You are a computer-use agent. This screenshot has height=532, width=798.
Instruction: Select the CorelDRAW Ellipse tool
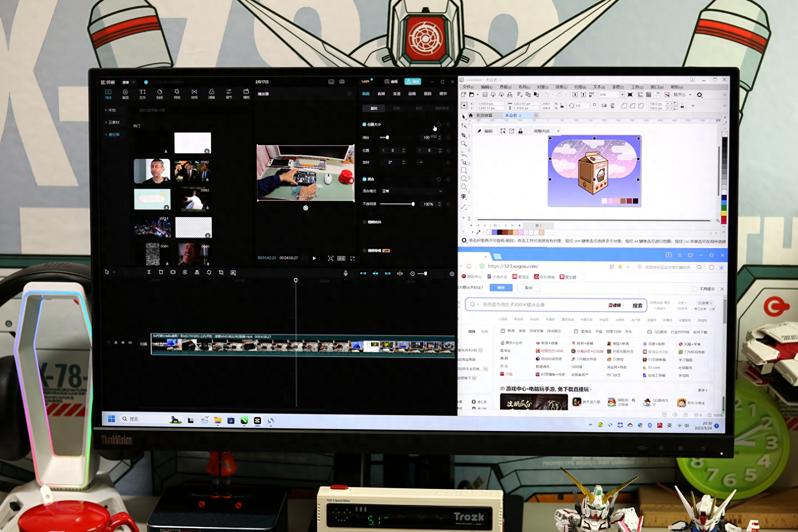(463, 178)
